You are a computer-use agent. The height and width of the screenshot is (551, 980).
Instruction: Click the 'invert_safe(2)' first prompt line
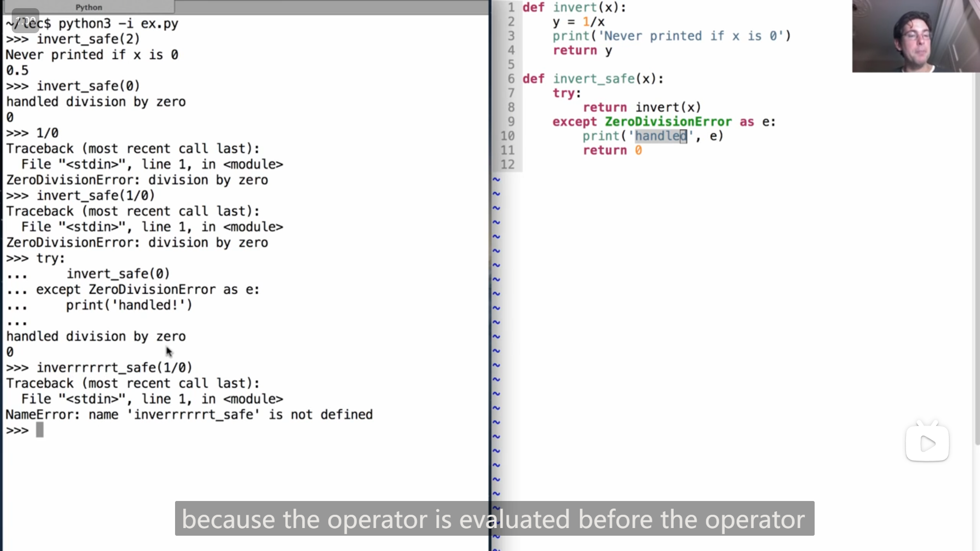(88, 39)
